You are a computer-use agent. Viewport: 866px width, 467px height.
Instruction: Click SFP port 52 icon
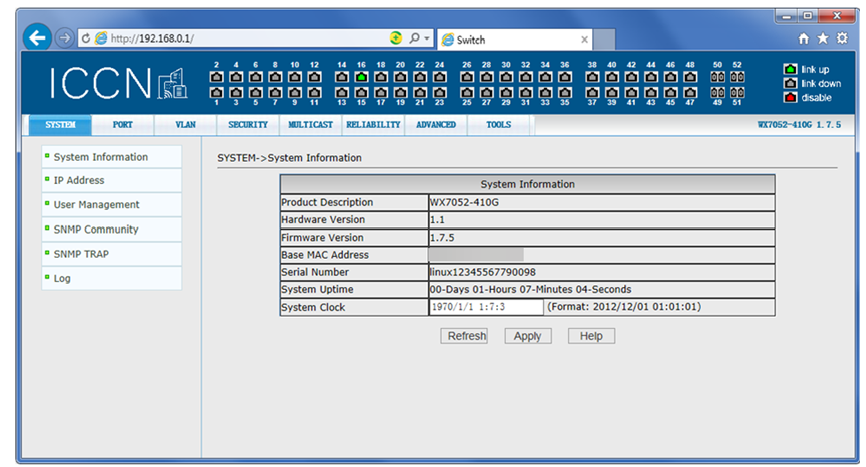click(737, 76)
